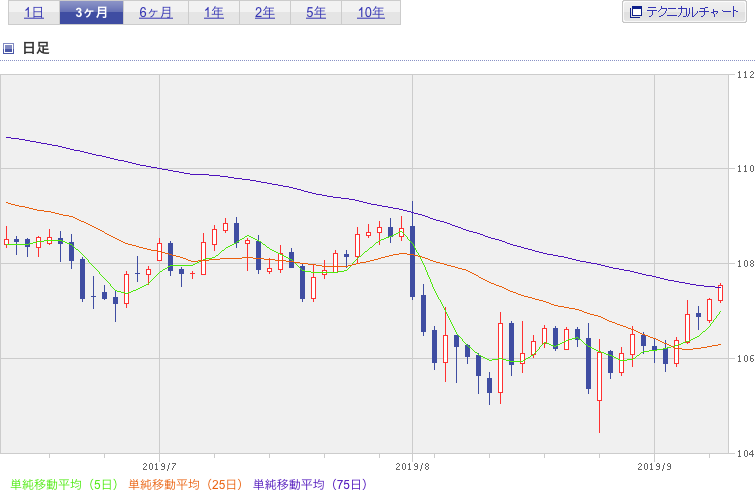Click the 単純移動平均(75日) legend label
Screen dimensions: 755x493
click(310, 484)
